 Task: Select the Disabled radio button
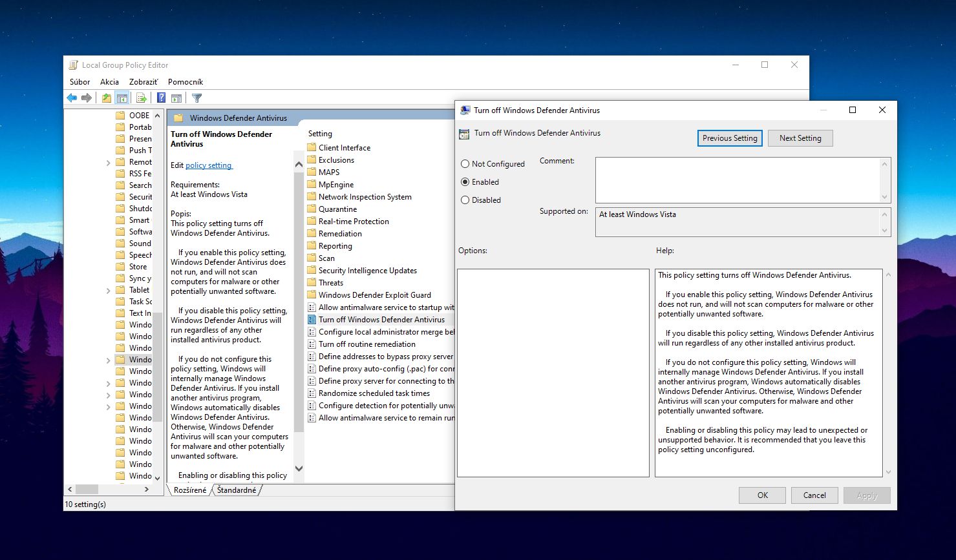coord(465,200)
